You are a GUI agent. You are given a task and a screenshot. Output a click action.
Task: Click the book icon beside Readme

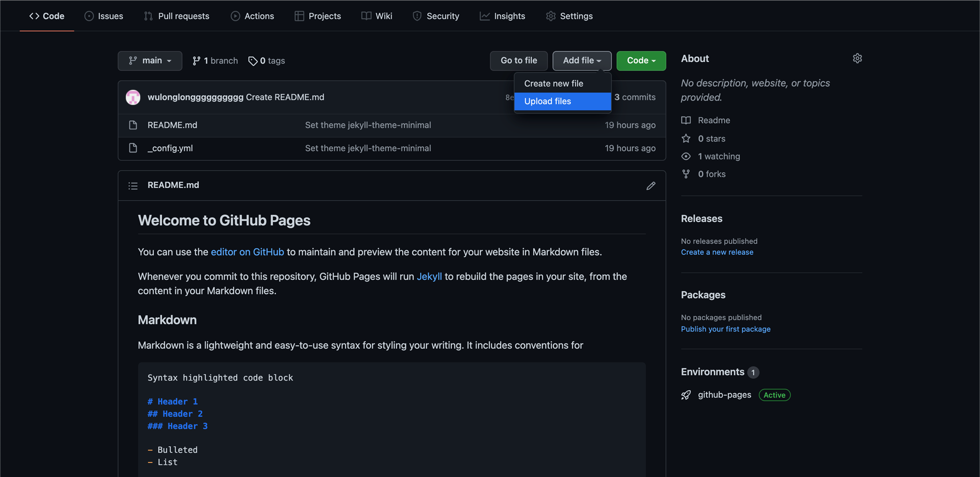click(686, 121)
